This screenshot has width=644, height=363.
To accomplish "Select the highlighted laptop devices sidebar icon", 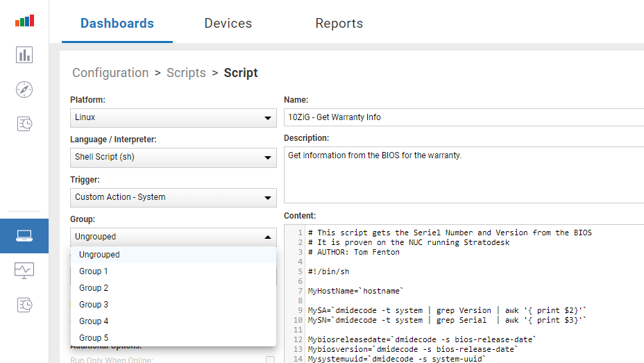I will pyautogui.click(x=24, y=236).
